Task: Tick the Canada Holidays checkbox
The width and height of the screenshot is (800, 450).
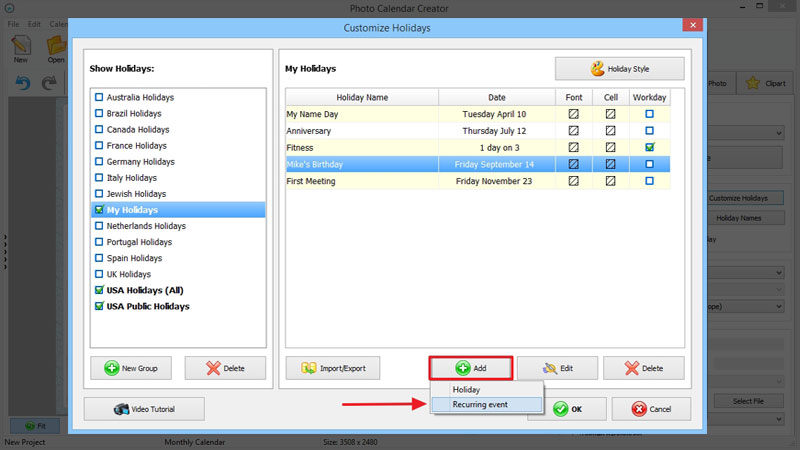Action: tap(99, 129)
